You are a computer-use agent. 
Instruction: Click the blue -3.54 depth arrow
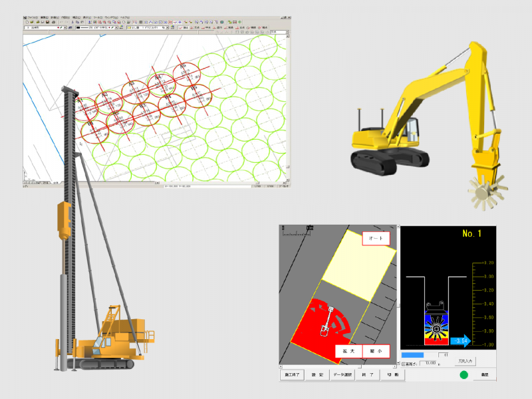(x=460, y=341)
